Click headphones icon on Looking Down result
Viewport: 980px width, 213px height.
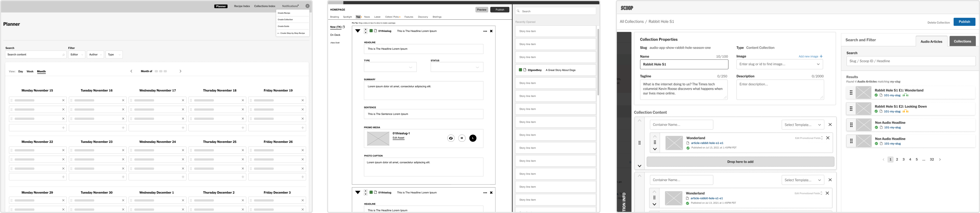905,112
